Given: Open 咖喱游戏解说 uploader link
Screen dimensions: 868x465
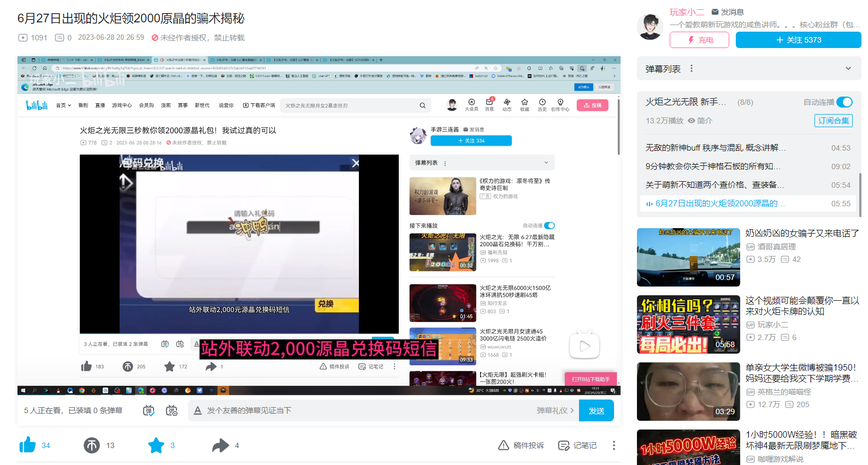Looking at the screenshot, I should 781,459.
